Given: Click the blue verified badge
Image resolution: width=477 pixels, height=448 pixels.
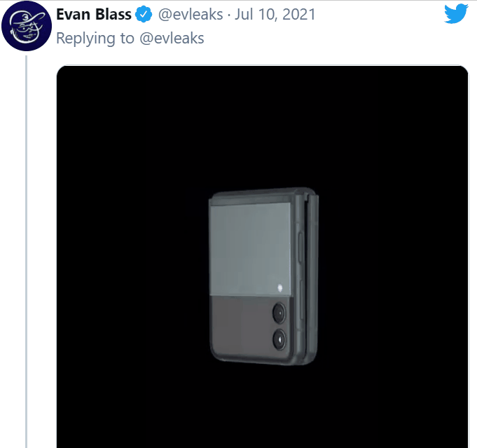Looking at the screenshot, I should [x=144, y=14].
